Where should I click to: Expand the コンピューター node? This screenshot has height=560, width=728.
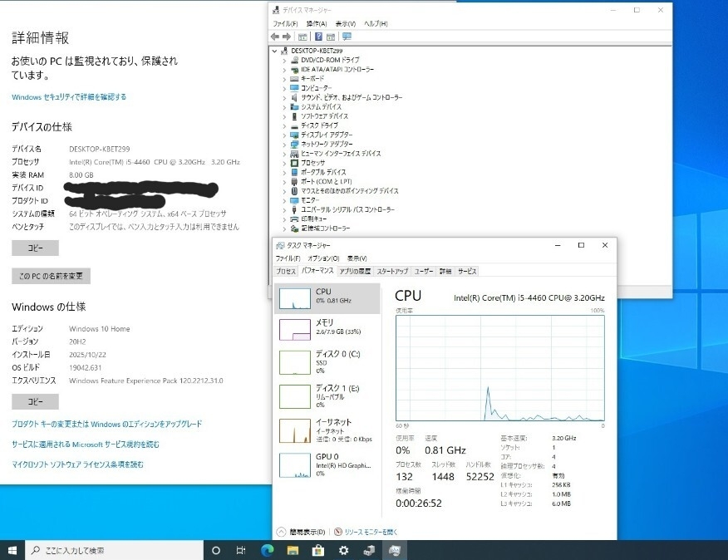pyautogui.click(x=284, y=88)
